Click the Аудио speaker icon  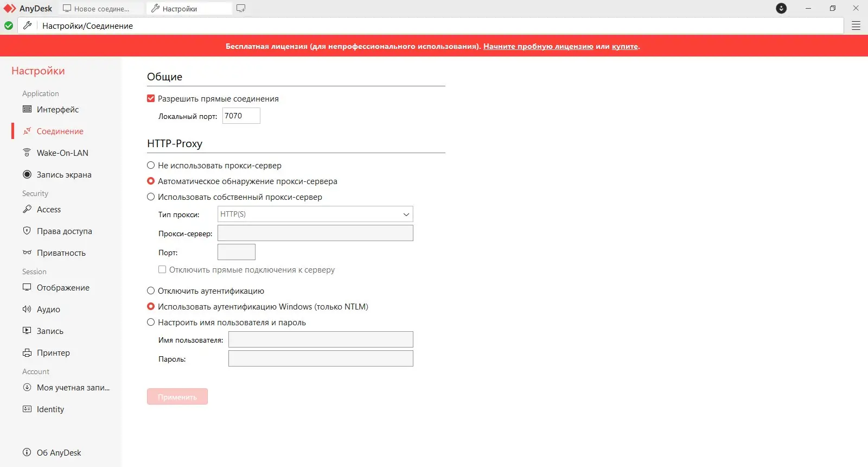(x=27, y=309)
